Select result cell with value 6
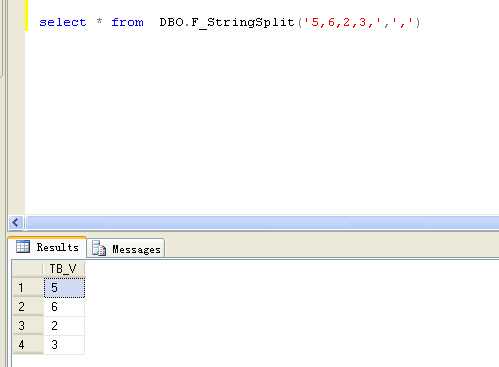The width and height of the screenshot is (499, 367). pos(64,307)
